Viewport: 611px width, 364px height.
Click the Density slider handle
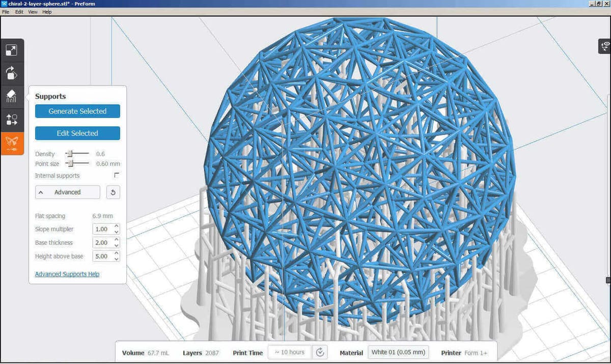[70, 154]
